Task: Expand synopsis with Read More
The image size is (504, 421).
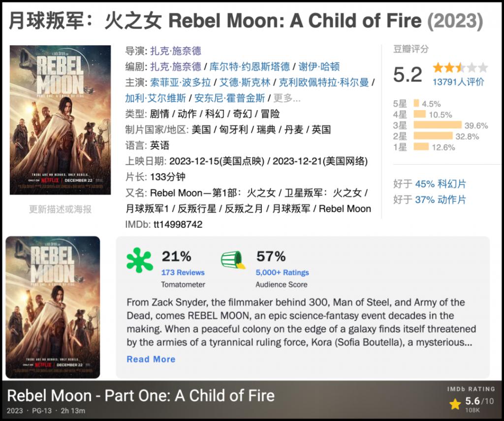Action: pos(151,359)
